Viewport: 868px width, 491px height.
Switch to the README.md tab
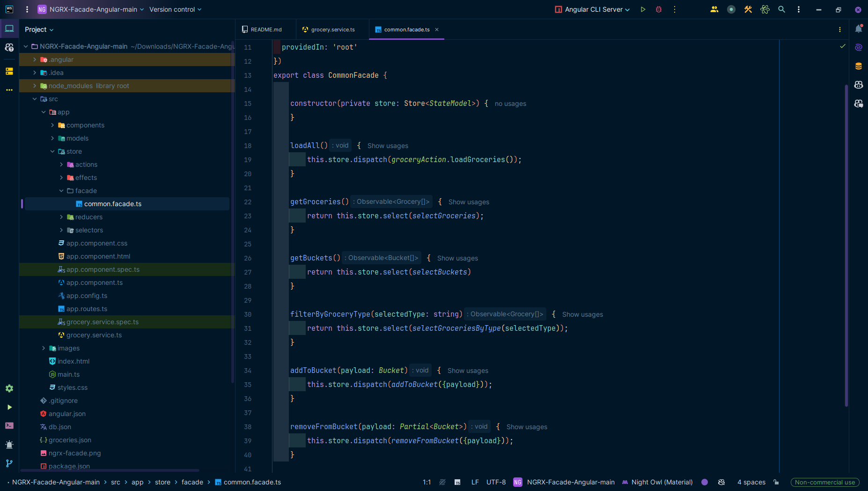[266, 30]
